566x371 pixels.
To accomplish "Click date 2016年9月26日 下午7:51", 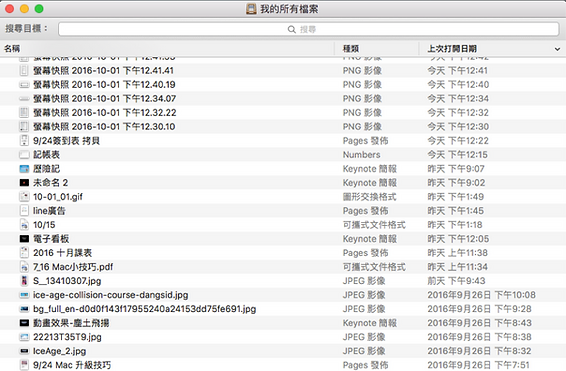I will click(x=478, y=365).
